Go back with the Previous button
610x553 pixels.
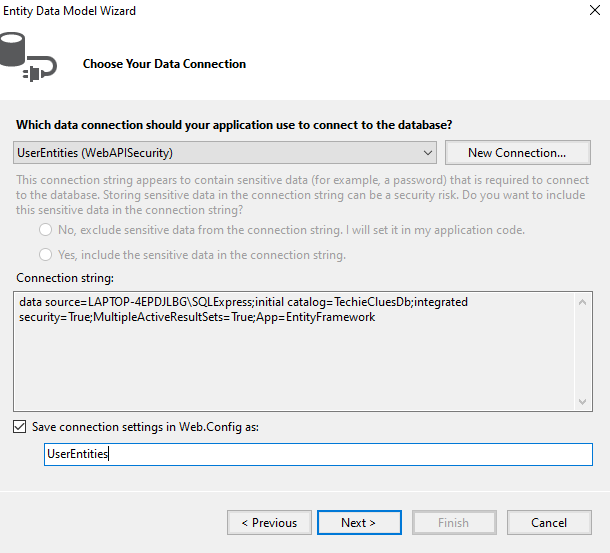tap(269, 522)
